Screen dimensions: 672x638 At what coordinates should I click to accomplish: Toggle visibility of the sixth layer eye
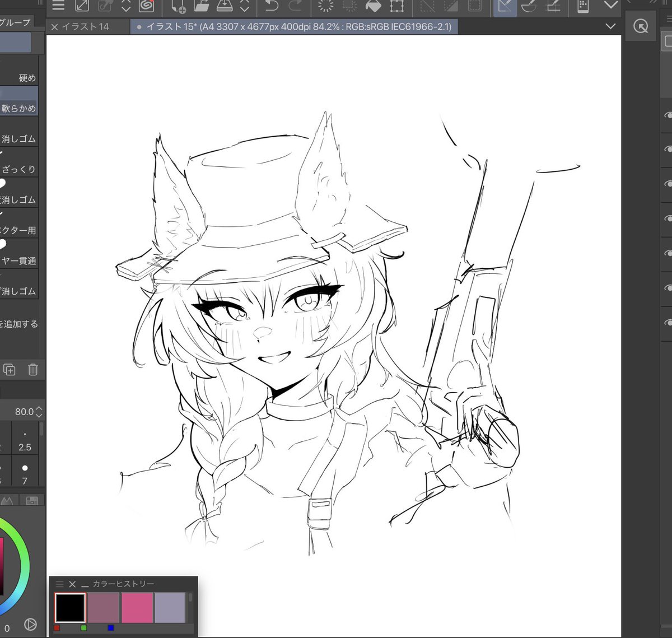tap(668, 288)
